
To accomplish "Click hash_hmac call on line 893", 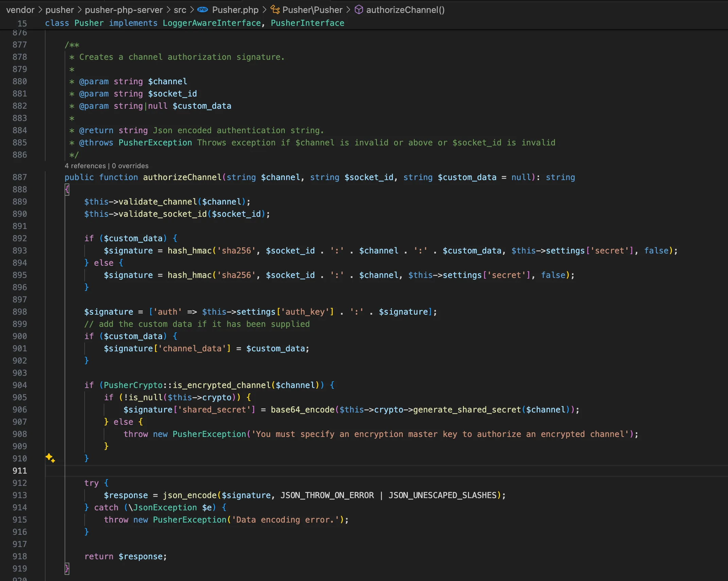I will [189, 251].
